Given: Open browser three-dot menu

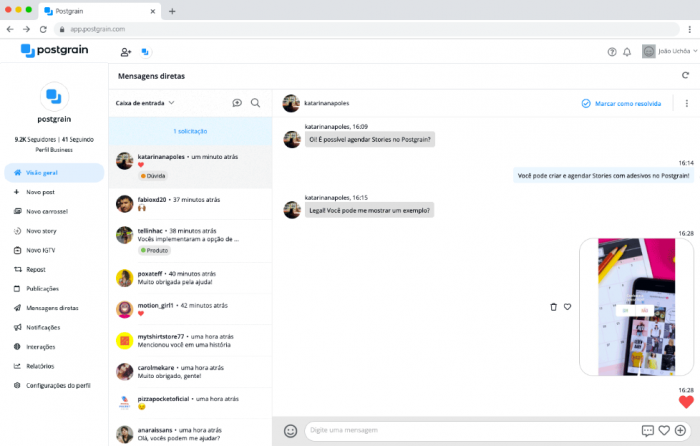Looking at the screenshot, I should point(690,29).
